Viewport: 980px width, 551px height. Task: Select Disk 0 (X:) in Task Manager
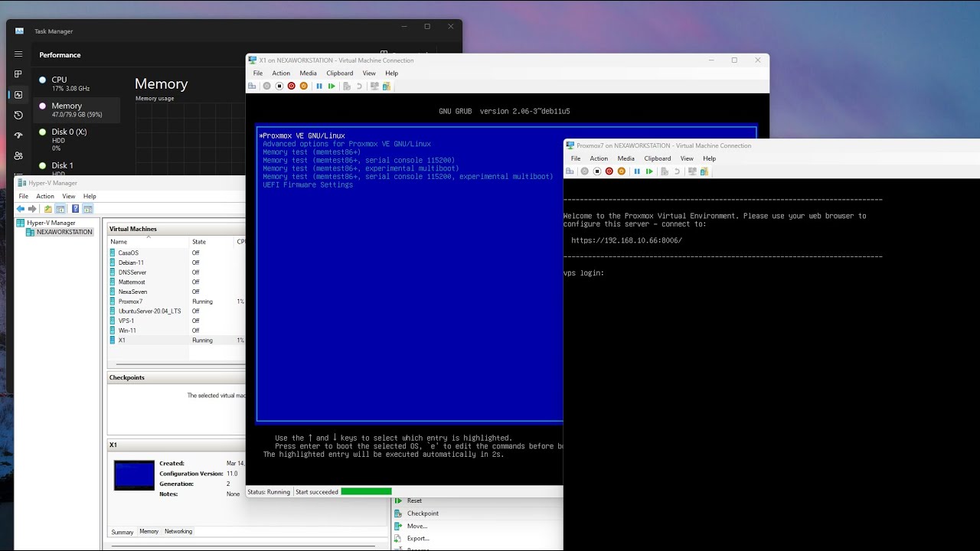pos(77,139)
